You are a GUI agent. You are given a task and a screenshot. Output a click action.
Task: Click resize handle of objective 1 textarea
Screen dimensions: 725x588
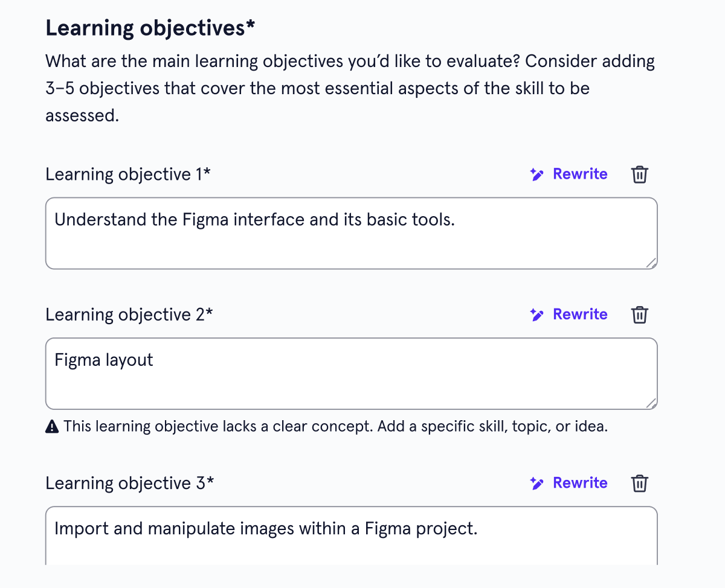(x=650, y=262)
